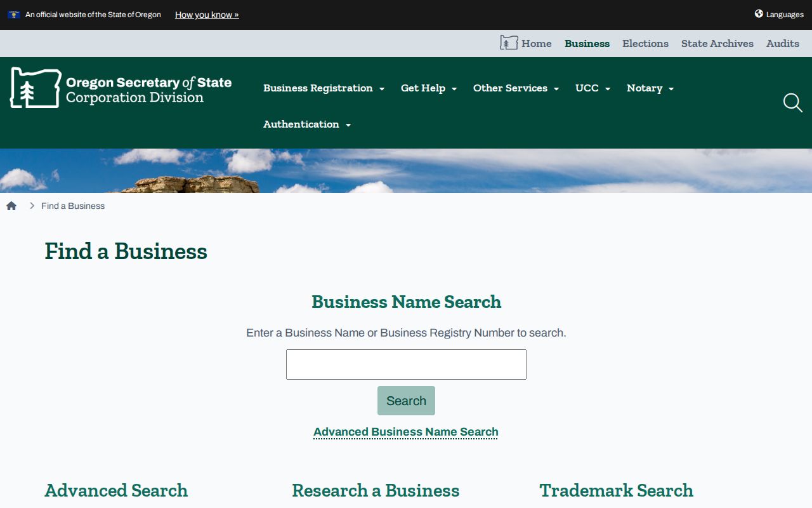Click the Oregon Secretary of State logo

121,88
